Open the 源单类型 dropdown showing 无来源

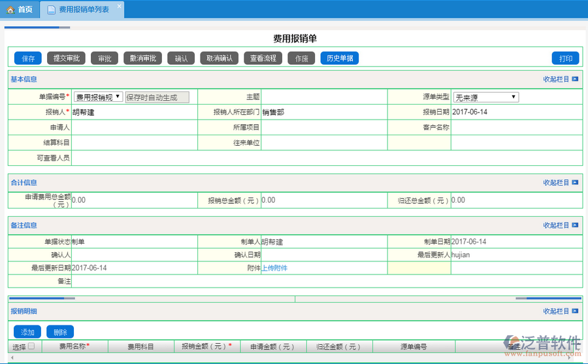coord(485,97)
